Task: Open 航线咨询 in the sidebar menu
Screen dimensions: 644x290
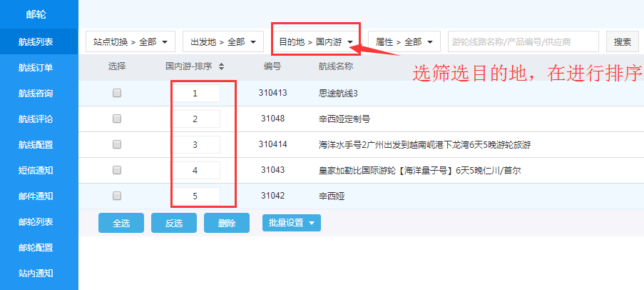Action: [x=36, y=94]
